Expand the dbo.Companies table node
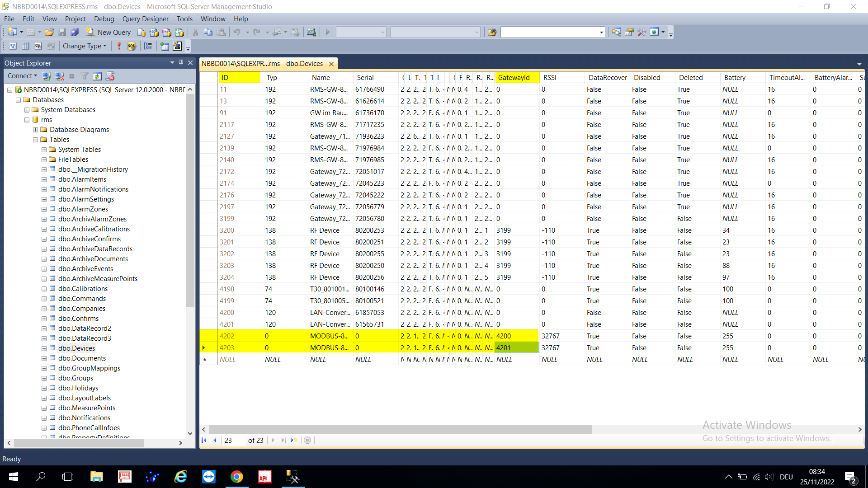The image size is (868, 488). (44, 309)
